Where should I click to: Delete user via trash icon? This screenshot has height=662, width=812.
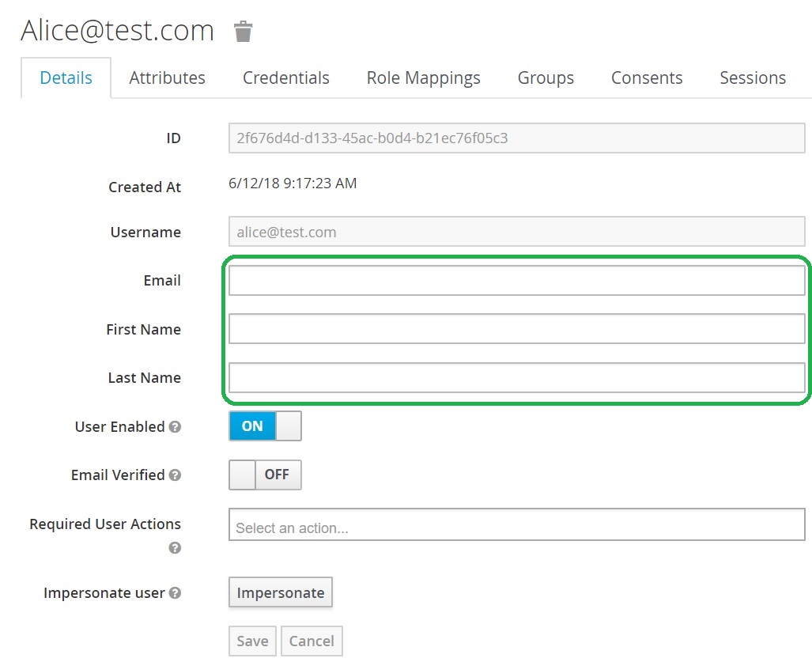coord(243,32)
